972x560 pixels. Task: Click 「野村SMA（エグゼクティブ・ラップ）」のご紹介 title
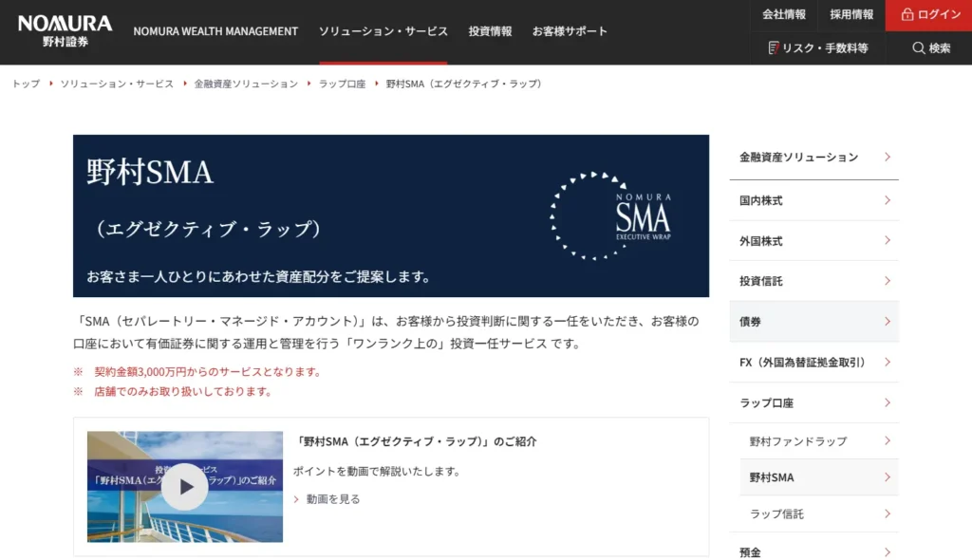pyautogui.click(x=416, y=441)
